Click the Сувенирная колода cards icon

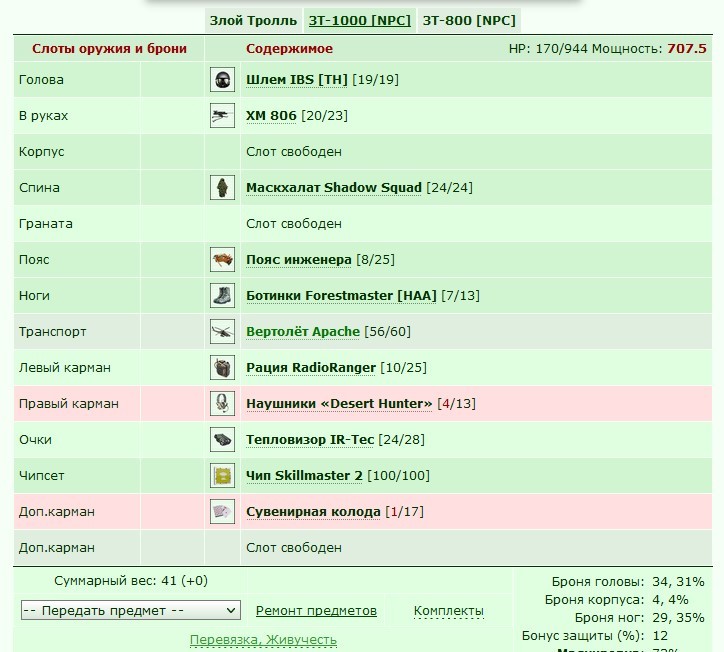pos(223,512)
